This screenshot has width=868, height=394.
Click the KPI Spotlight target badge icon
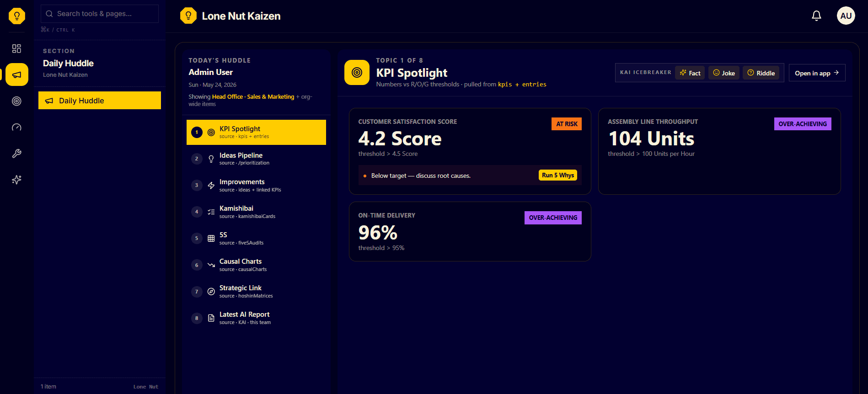click(357, 72)
